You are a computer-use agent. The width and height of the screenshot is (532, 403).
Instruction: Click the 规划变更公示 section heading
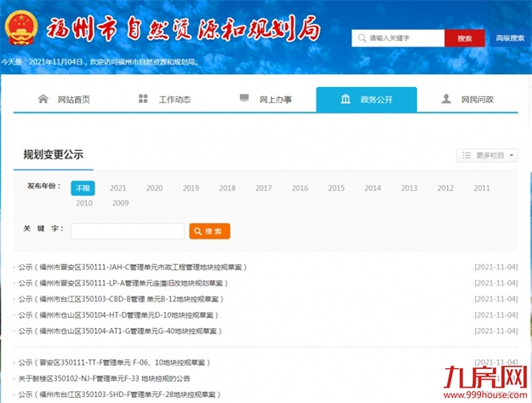click(54, 155)
